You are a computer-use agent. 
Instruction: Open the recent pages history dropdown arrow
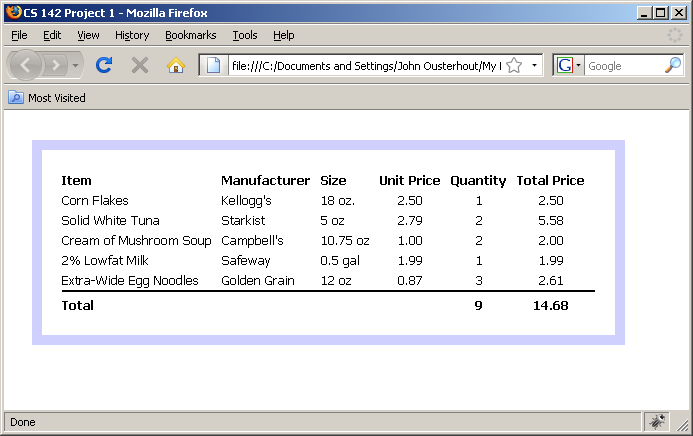(76, 65)
